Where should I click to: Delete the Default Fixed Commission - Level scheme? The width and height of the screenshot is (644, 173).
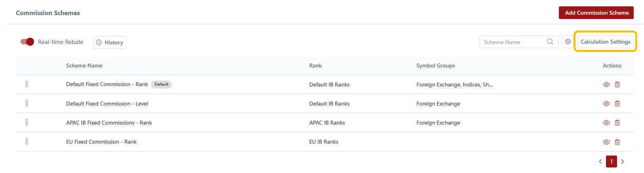(x=617, y=104)
